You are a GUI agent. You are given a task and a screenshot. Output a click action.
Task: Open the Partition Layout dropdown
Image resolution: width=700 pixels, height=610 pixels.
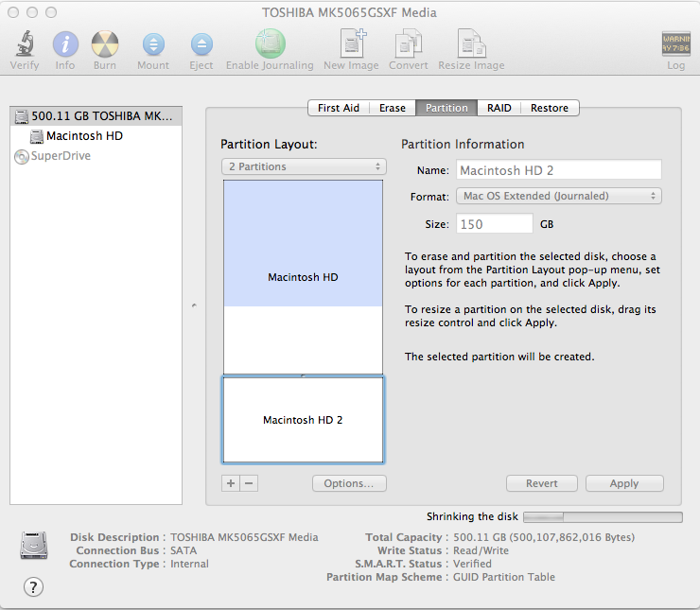[x=304, y=166]
